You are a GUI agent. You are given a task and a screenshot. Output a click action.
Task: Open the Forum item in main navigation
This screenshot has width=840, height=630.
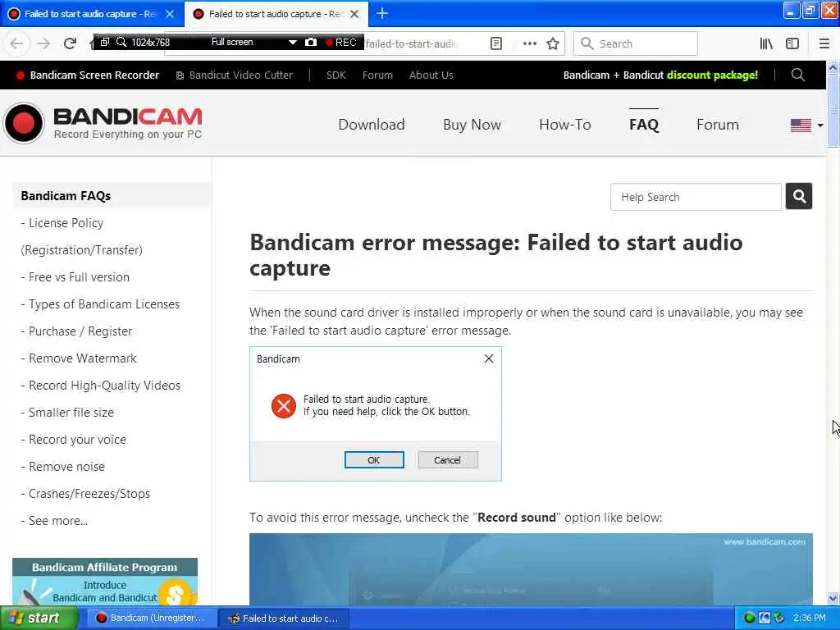coord(717,125)
